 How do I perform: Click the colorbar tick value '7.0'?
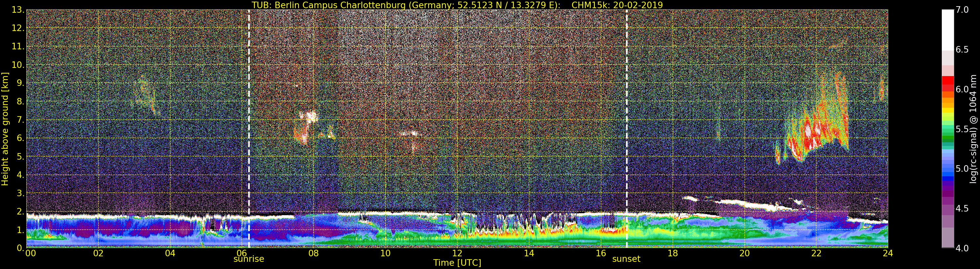click(962, 10)
